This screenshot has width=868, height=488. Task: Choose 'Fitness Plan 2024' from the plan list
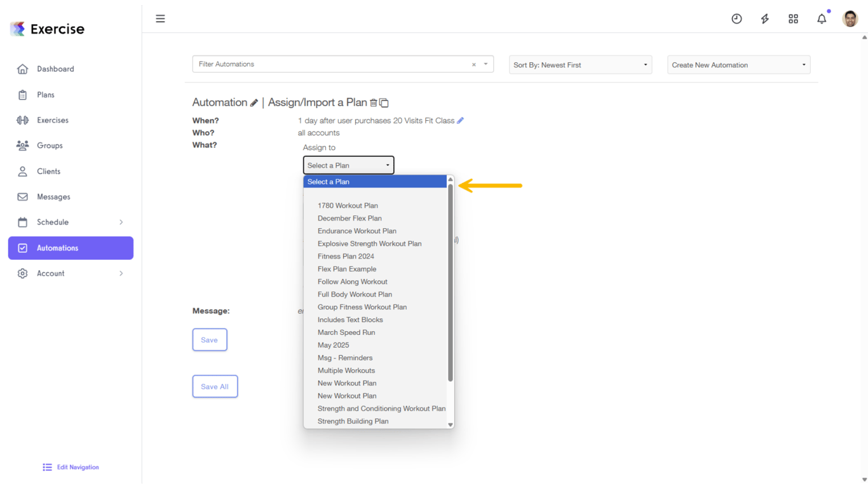point(346,256)
